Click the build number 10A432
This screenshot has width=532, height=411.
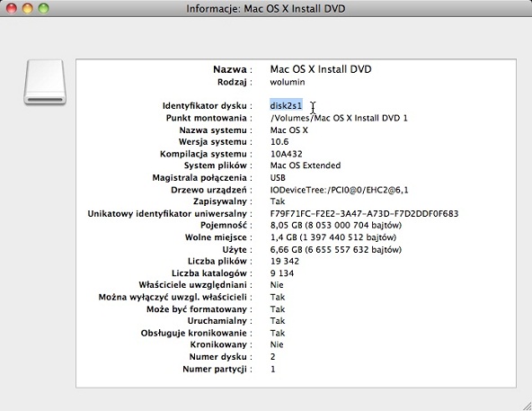[287, 154]
